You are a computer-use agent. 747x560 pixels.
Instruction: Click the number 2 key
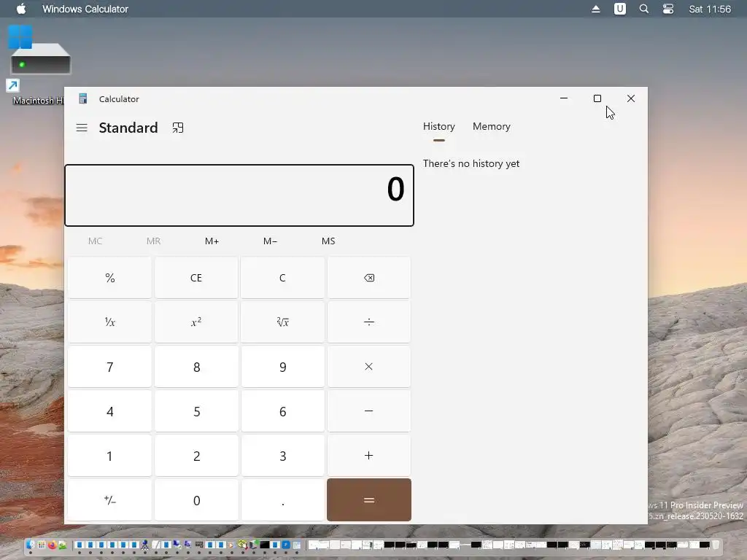(x=196, y=456)
